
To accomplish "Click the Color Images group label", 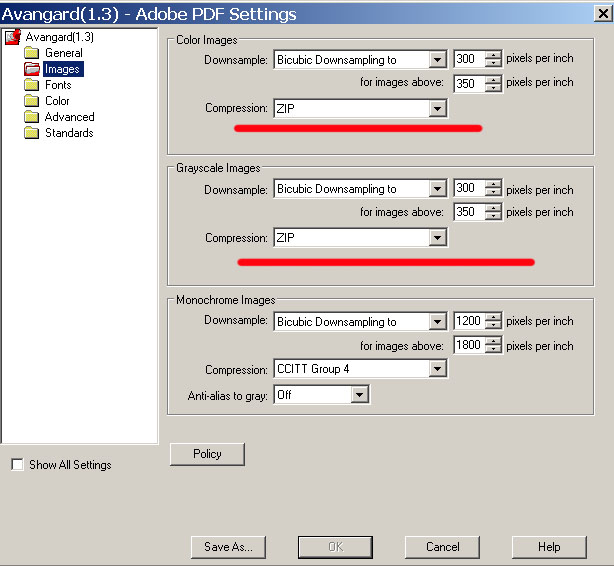I will (x=206, y=40).
